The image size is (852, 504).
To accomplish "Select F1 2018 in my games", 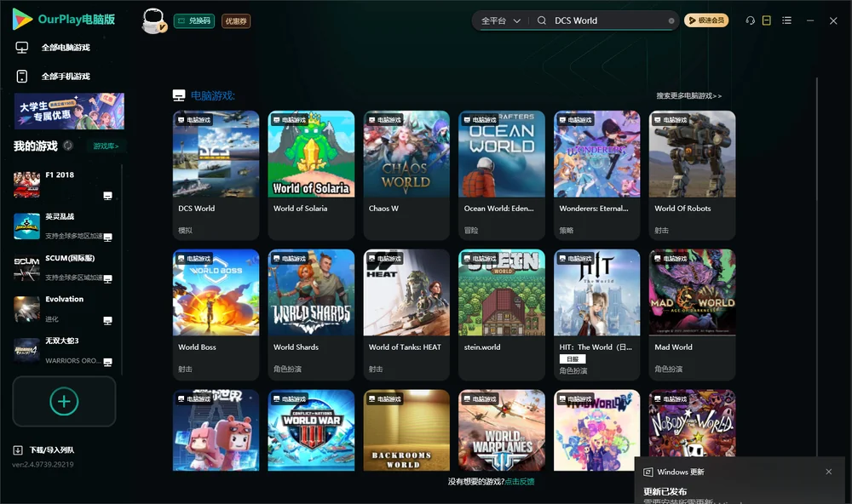I will (x=66, y=185).
